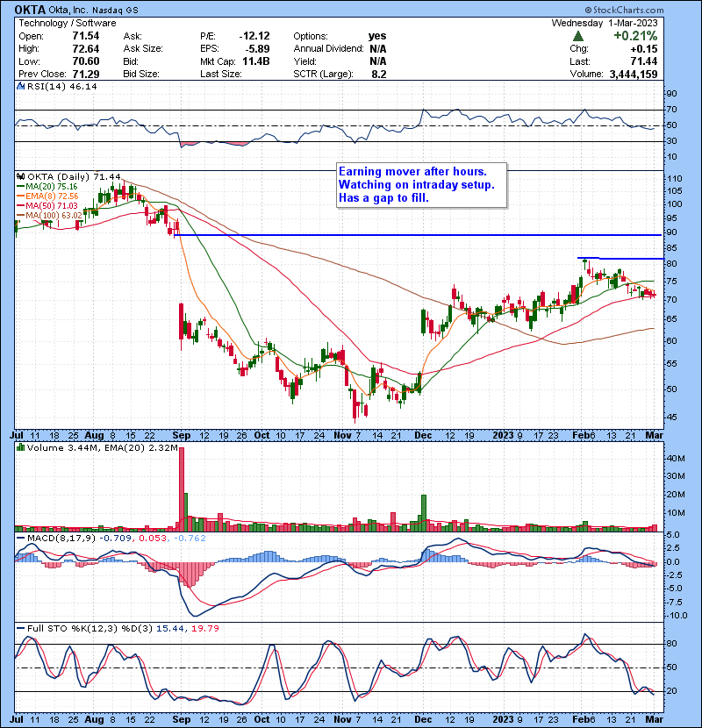Screen dimensions: 702x728
Task: Select the MA(50) 71.03 legend entry
Action: point(47,205)
